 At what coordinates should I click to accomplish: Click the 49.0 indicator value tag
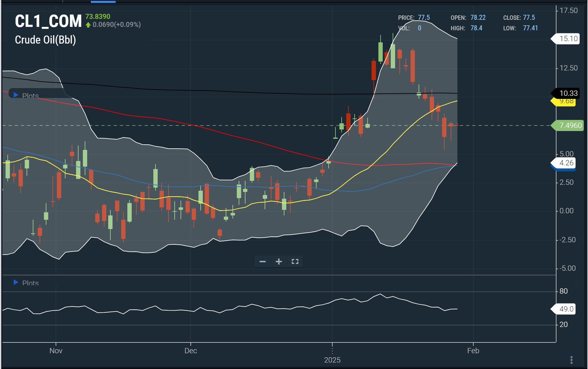pyautogui.click(x=566, y=309)
